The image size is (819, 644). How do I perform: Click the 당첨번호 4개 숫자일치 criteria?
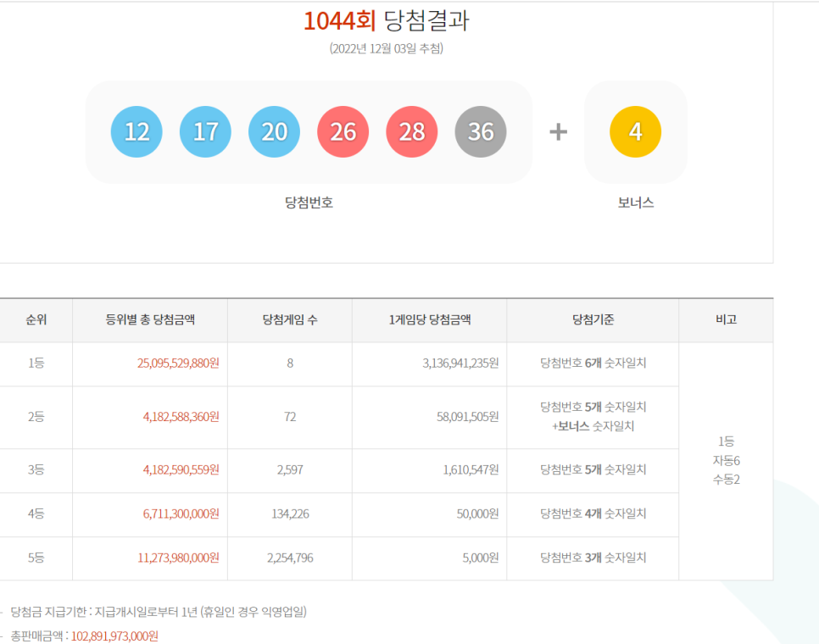point(593,514)
